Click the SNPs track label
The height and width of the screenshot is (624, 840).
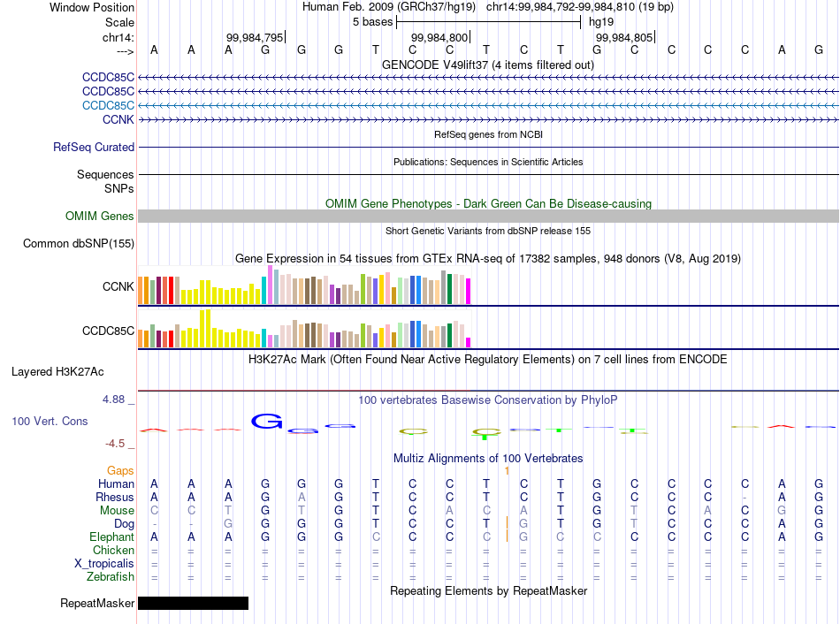(x=119, y=188)
